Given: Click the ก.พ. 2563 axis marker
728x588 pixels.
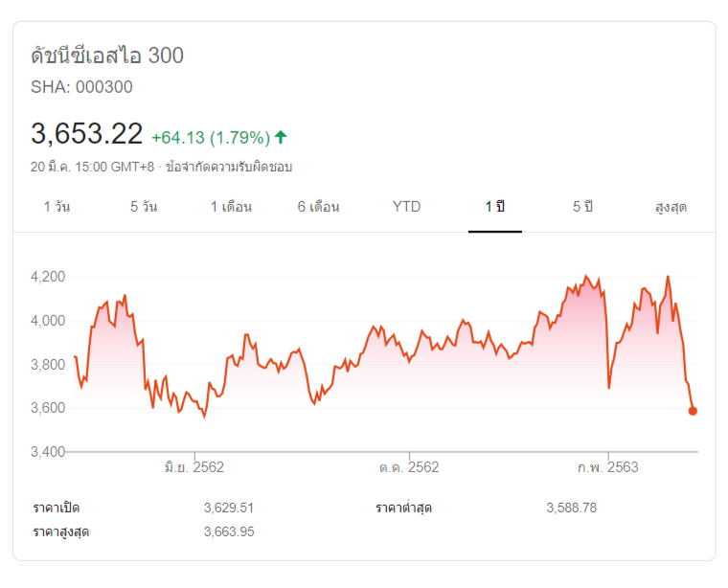Looking at the screenshot, I should 607,467.
